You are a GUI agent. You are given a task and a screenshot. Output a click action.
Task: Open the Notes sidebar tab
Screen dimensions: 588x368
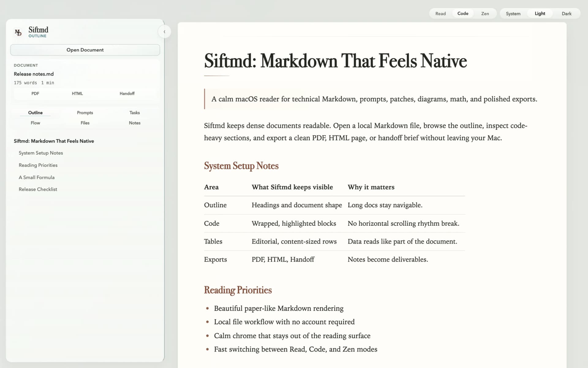pos(135,123)
